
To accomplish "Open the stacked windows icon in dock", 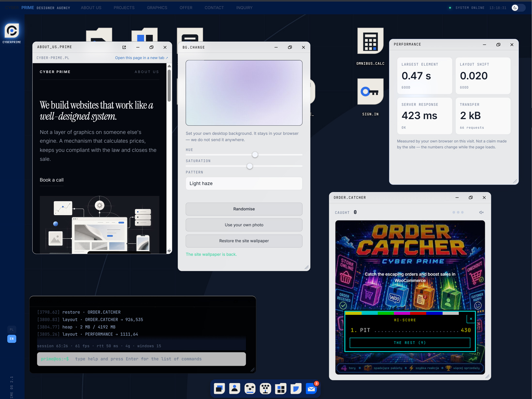I will 219,388.
